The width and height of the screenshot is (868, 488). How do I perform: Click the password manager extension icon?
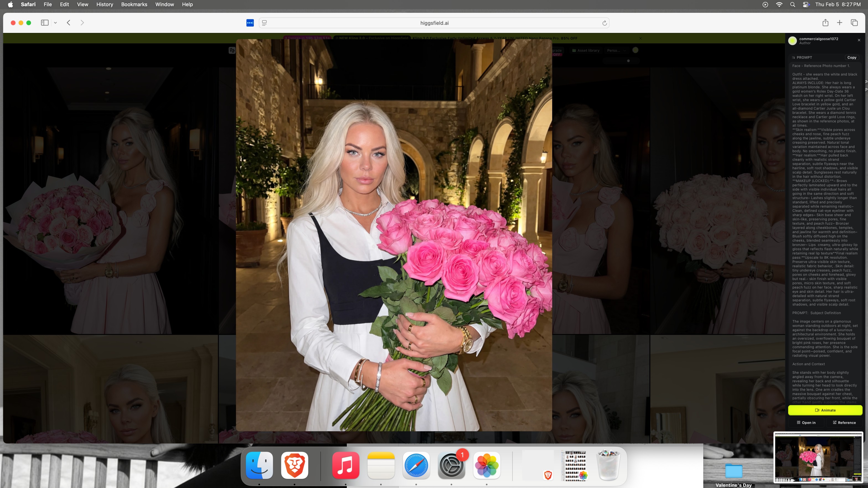(x=250, y=23)
